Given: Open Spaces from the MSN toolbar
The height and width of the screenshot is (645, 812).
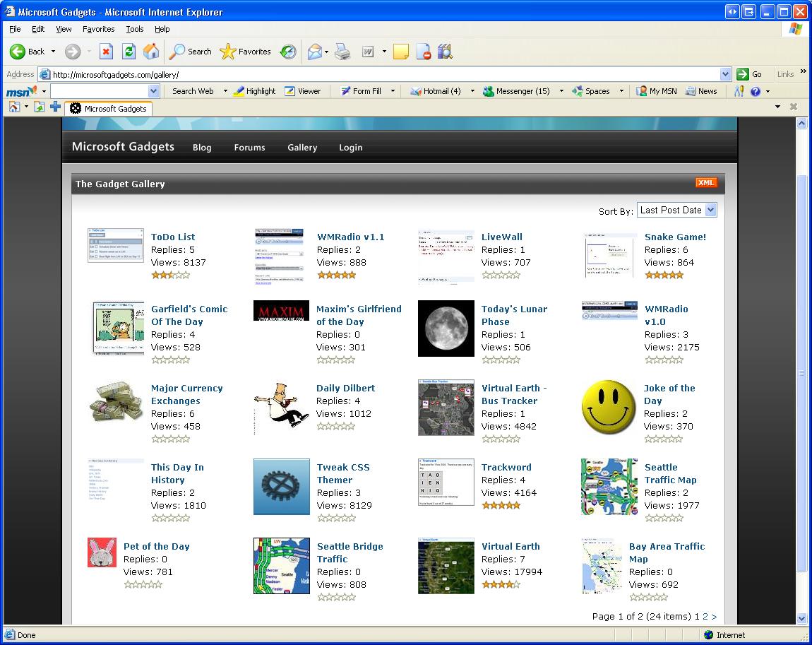Looking at the screenshot, I should (591, 91).
